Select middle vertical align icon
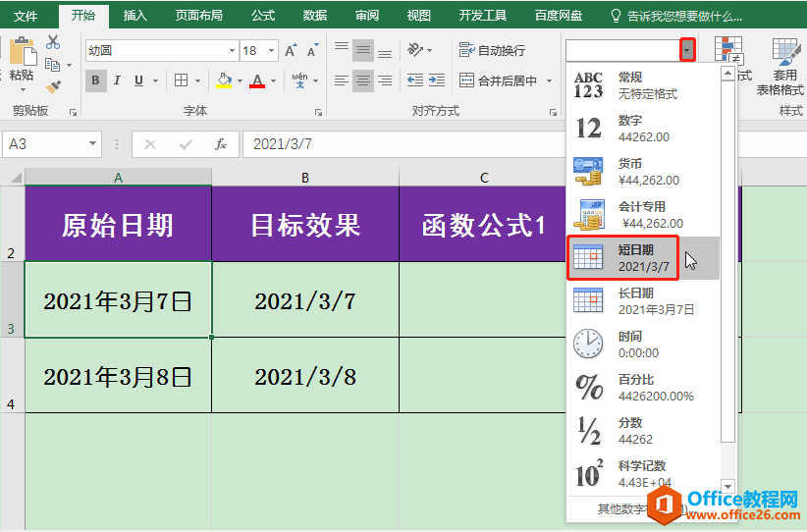 [363, 50]
